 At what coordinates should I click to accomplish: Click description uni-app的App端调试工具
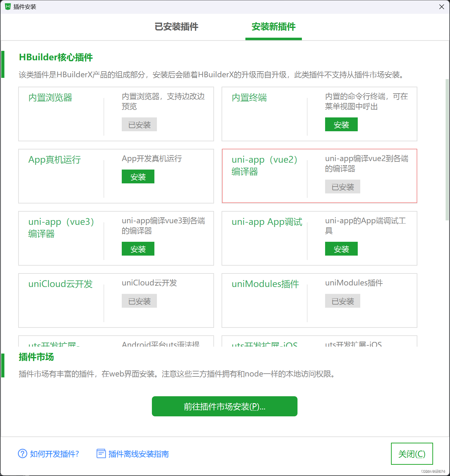[x=366, y=226]
